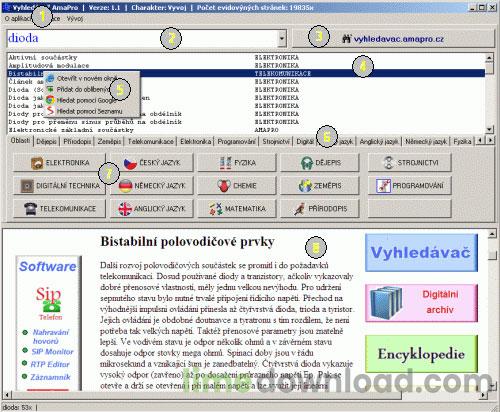The image size is (500, 412).
Task: Click the Matematika symbols icon
Action: click(216, 209)
